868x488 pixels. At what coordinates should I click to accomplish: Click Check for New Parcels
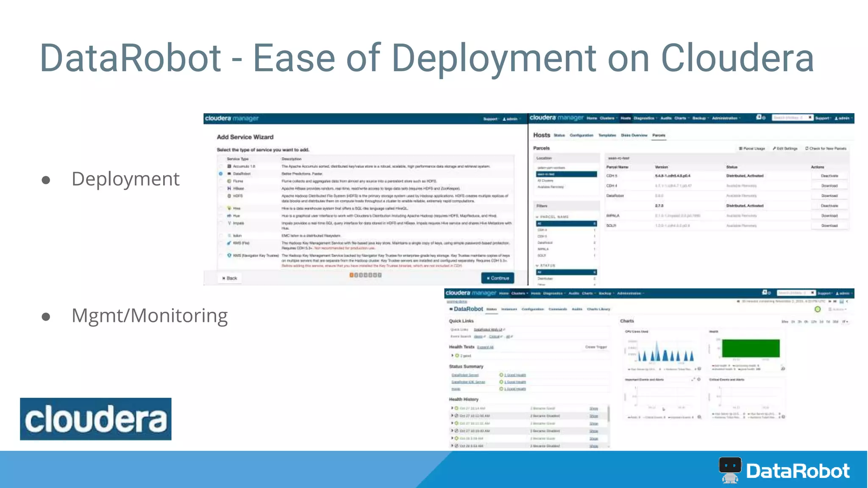click(826, 149)
